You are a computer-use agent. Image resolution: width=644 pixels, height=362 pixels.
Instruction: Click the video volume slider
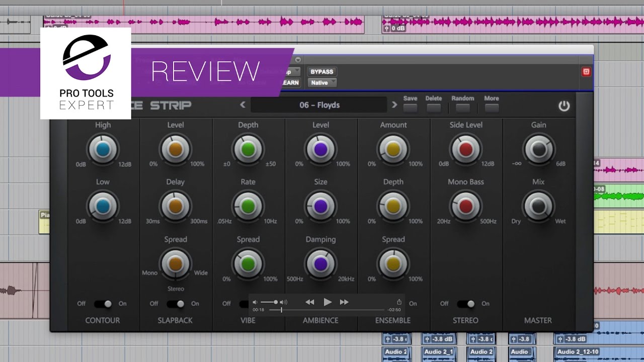pos(269,302)
